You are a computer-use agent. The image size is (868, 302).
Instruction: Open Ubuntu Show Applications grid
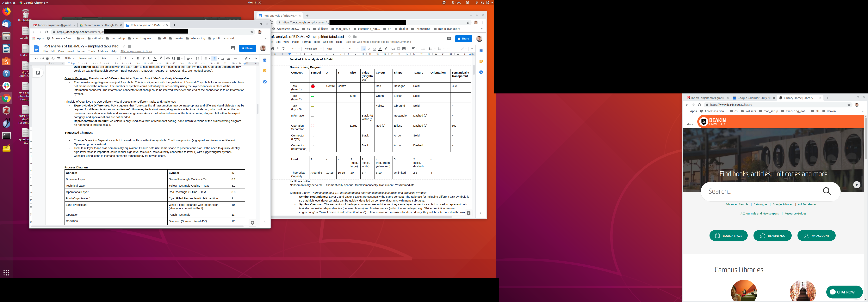(6, 272)
